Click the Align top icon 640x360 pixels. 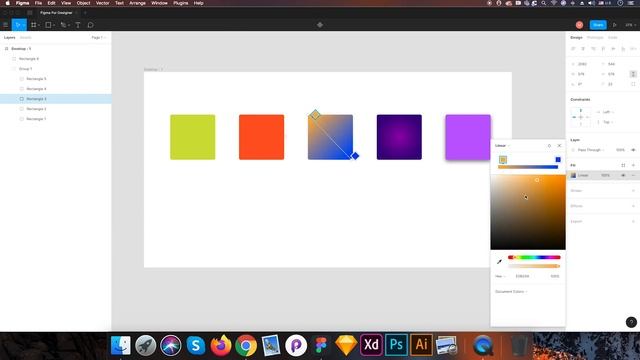tap(603, 49)
